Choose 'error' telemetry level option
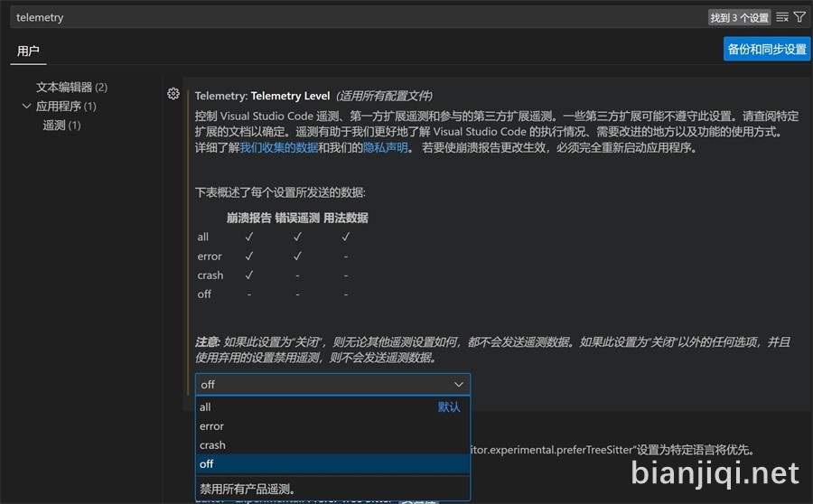 pyautogui.click(x=211, y=426)
